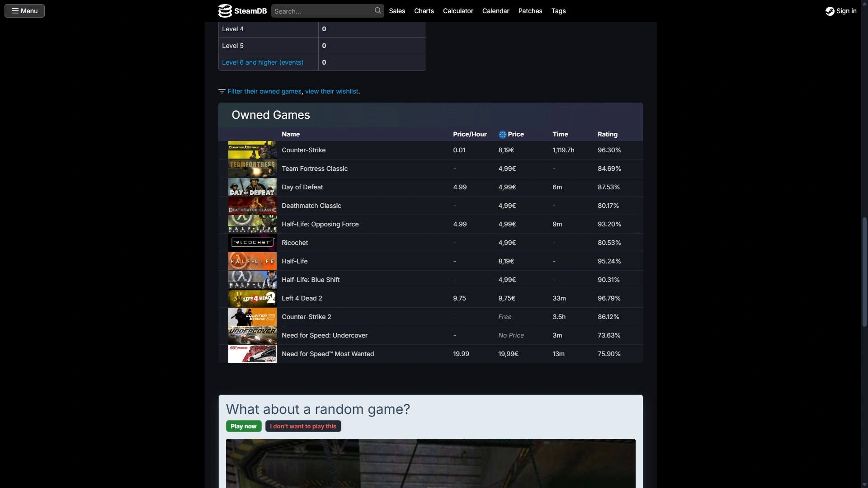This screenshot has height=488, width=868.
Task: Click the Ricochet game logo thumbnail
Action: click(x=252, y=243)
